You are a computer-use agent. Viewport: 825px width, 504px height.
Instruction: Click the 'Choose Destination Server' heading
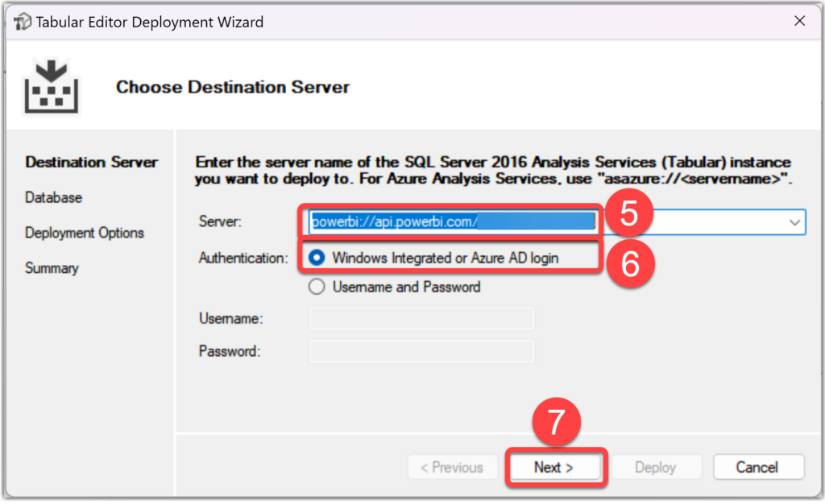click(x=233, y=87)
